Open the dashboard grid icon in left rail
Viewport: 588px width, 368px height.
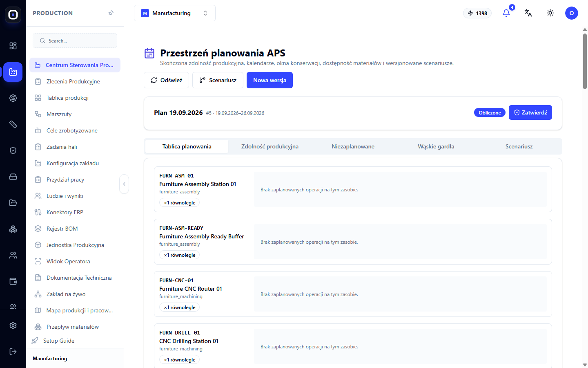[x=13, y=46]
